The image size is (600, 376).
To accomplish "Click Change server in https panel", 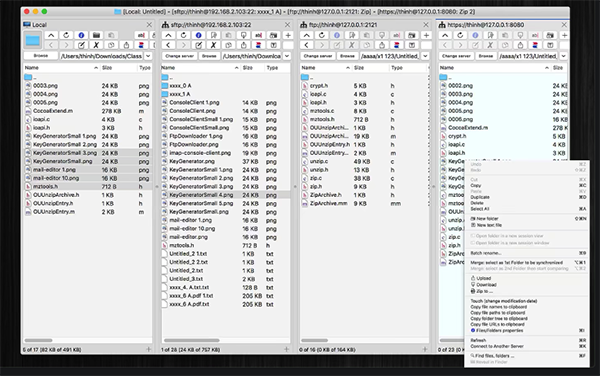I will (456, 56).
